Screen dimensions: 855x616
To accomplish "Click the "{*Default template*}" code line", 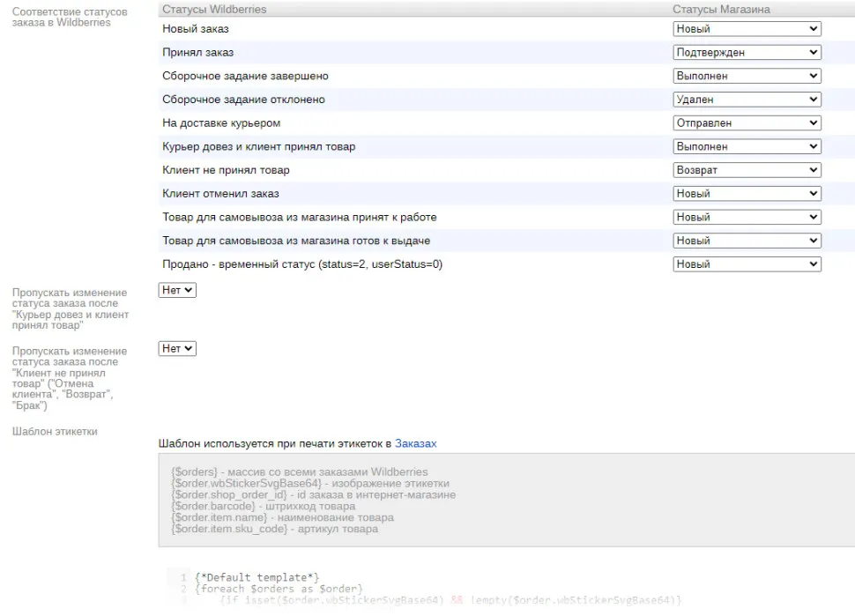I will (x=256, y=577).
